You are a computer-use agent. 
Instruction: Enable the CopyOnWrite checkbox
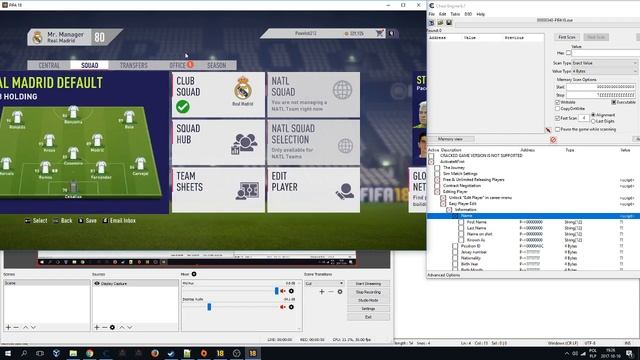click(558, 109)
